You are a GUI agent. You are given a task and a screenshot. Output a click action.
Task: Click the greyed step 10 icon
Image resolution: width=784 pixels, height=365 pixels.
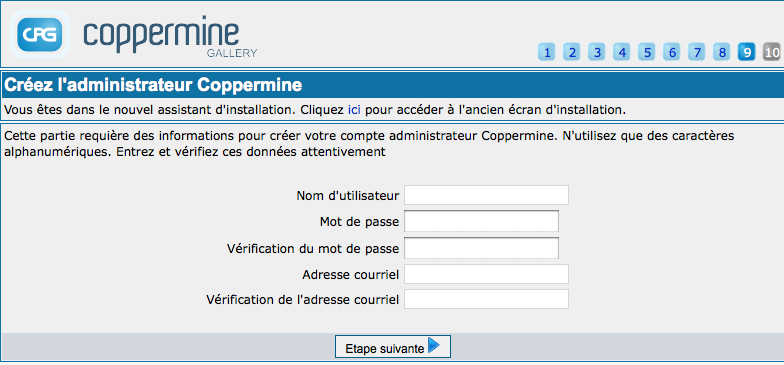[772, 52]
